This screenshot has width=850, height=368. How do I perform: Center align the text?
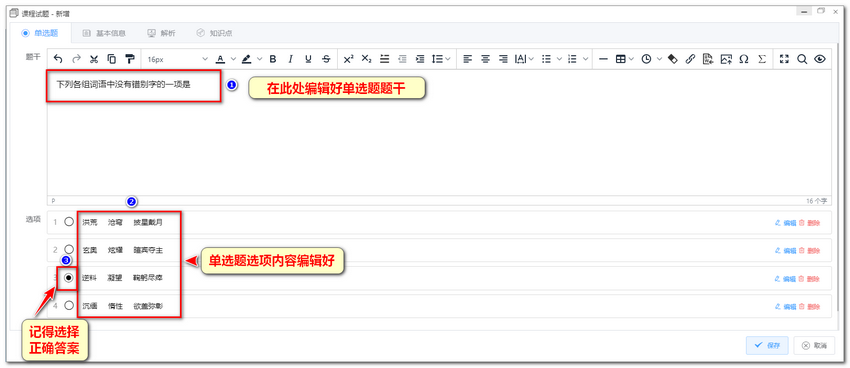(x=485, y=59)
